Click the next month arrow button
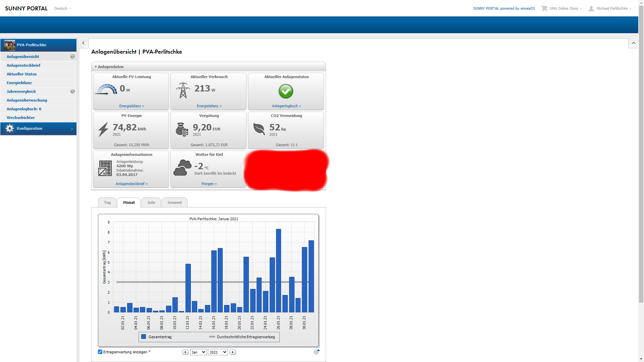This screenshot has height=362, width=644. 232,352
